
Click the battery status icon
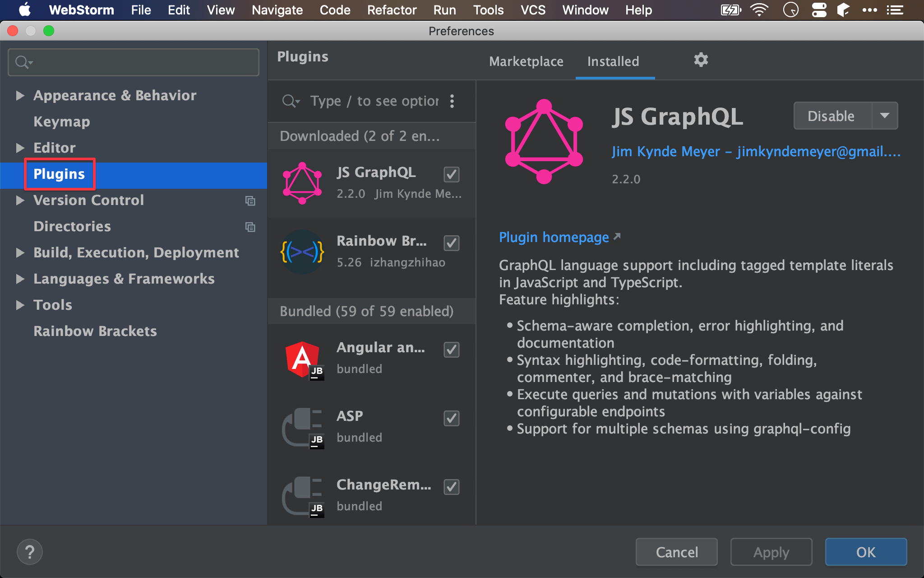(731, 10)
